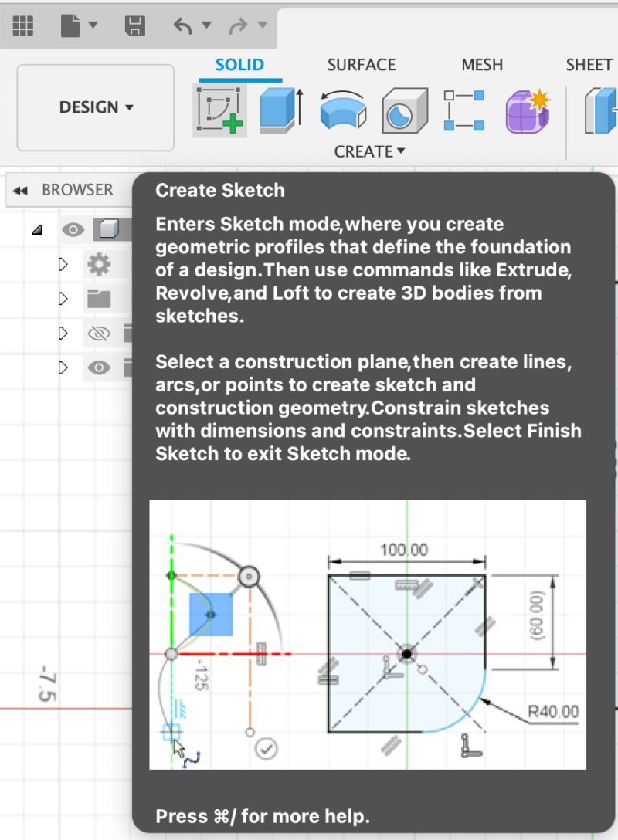
Task: Launch the purple Create Form tool
Action: (x=527, y=110)
